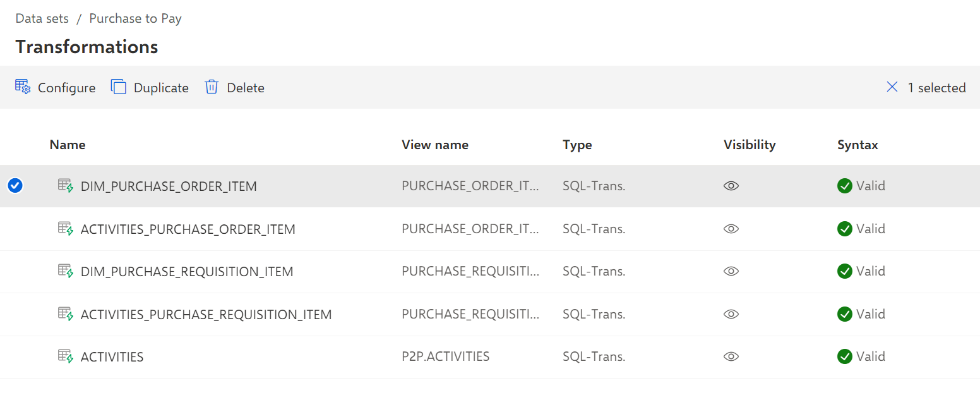This screenshot has height=407, width=980.
Task: Sort by the Name column header
Action: point(68,145)
